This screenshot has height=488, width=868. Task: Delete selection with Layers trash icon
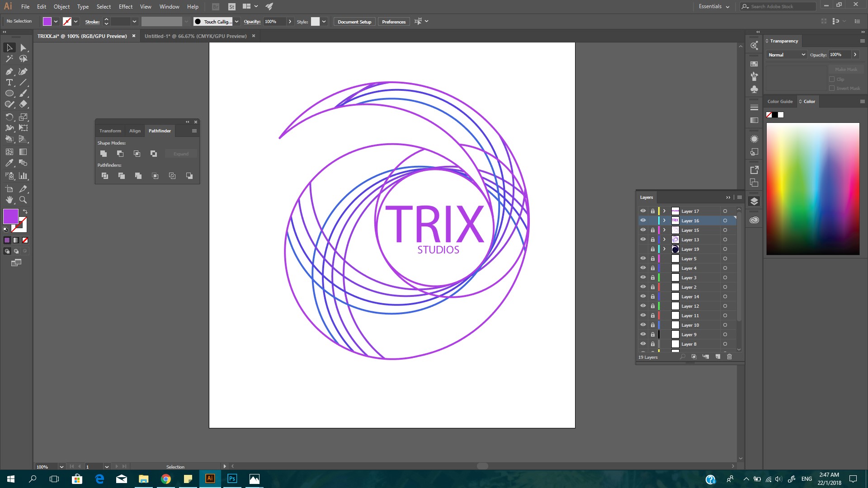click(729, 357)
